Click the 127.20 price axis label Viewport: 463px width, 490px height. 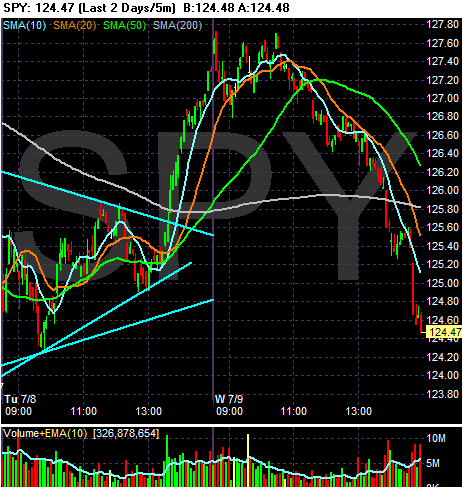coord(442,80)
